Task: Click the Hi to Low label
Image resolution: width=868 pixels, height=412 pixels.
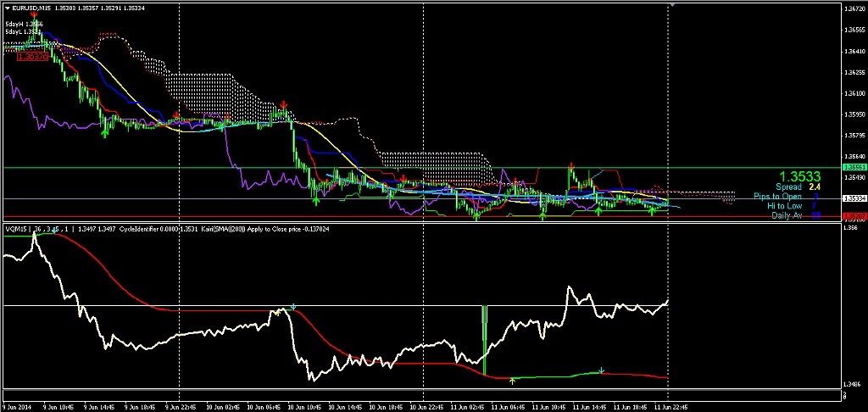Action: tap(784, 206)
